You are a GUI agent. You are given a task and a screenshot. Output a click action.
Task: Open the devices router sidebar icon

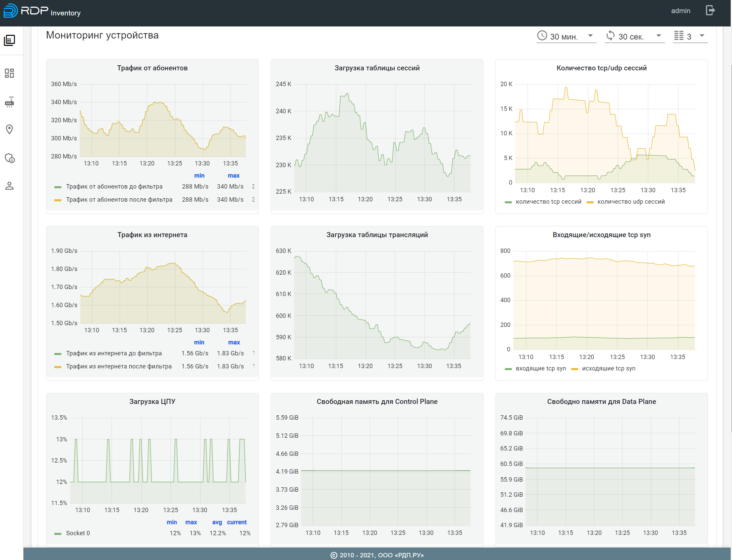(9, 102)
